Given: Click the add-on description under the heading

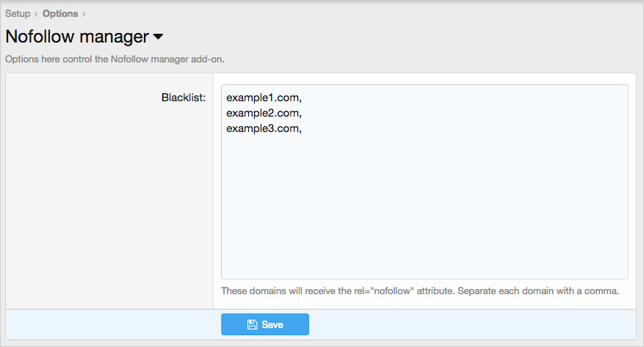Looking at the screenshot, I should [x=115, y=59].
